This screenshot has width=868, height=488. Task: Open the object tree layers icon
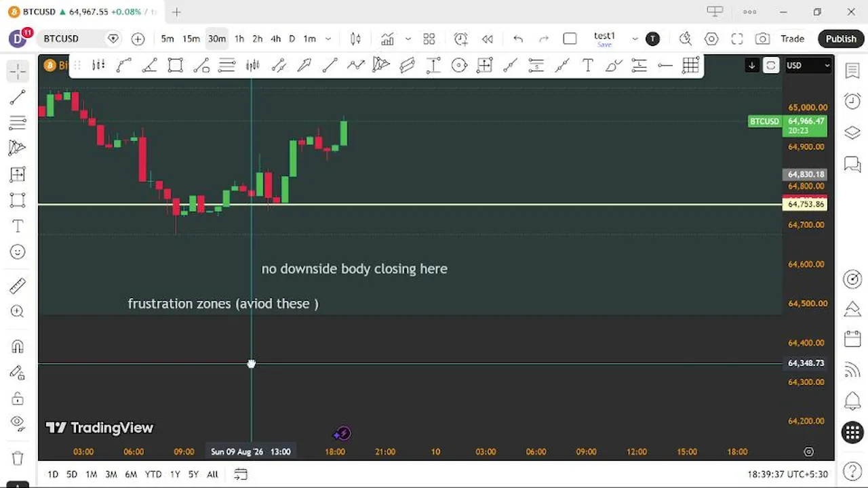[852, 132]
